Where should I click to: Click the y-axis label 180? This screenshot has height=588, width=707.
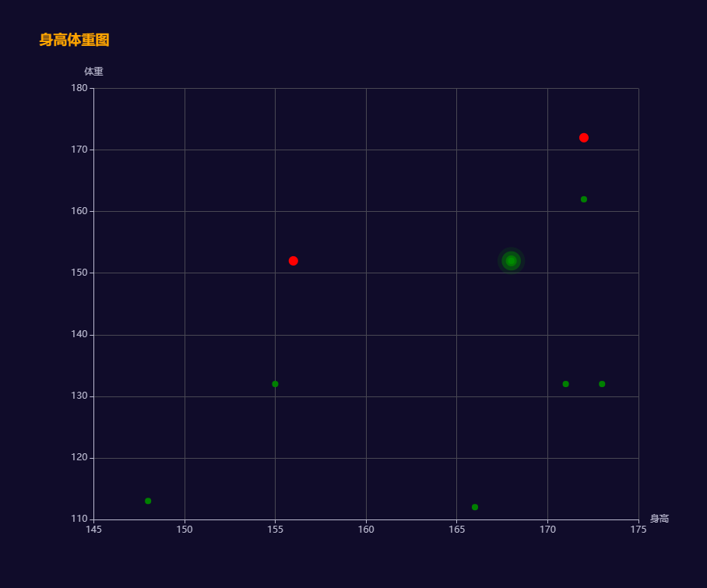click(x=79, y=88)
